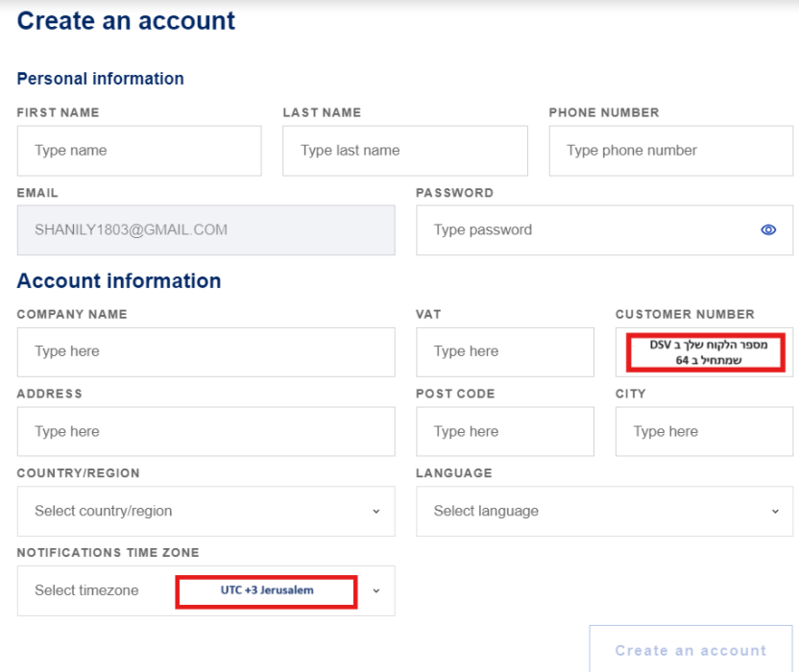The width and height of the screenshot is (799, 672).
Task: Focus the Address text field
Action: click(206, 432)
